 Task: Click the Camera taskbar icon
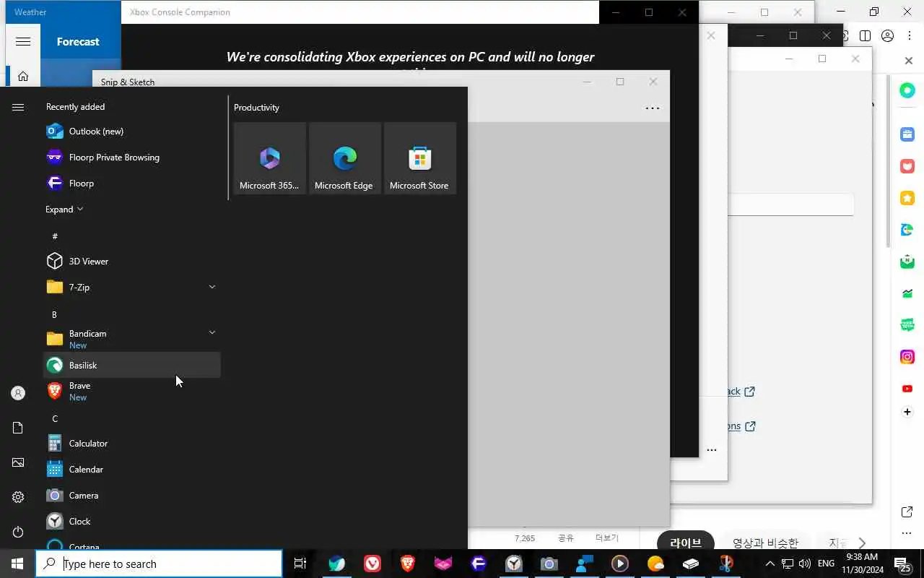pos(549,564)
